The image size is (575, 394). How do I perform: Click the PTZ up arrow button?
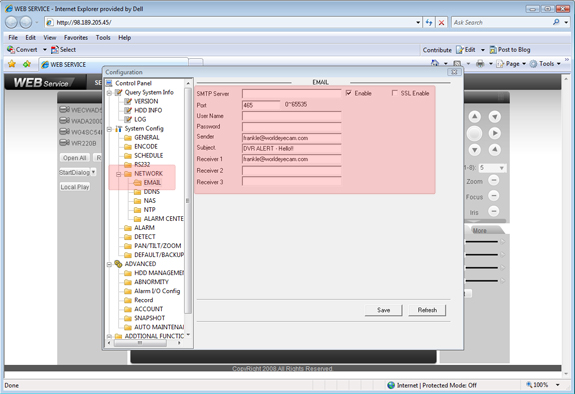pos(475,117)
